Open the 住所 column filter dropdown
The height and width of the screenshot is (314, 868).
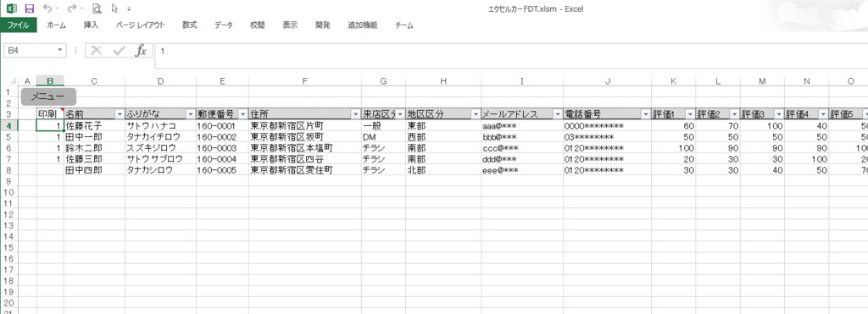coord(356,114)
